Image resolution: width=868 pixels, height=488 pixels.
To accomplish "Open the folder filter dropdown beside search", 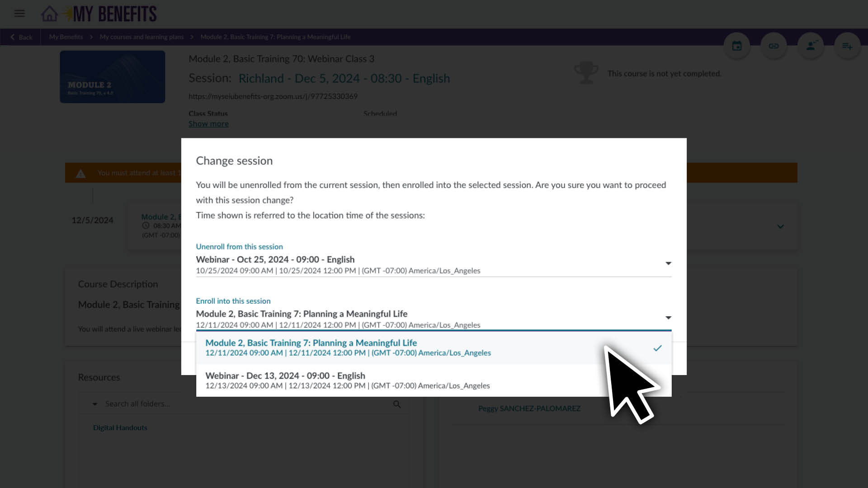I will coord(94,404).
